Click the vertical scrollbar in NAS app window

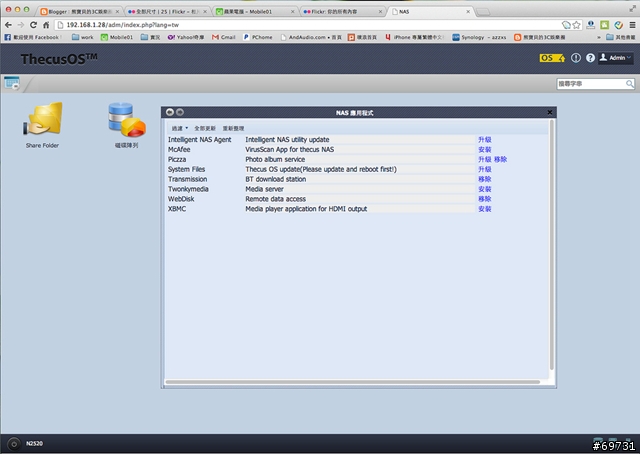[551, 245]
